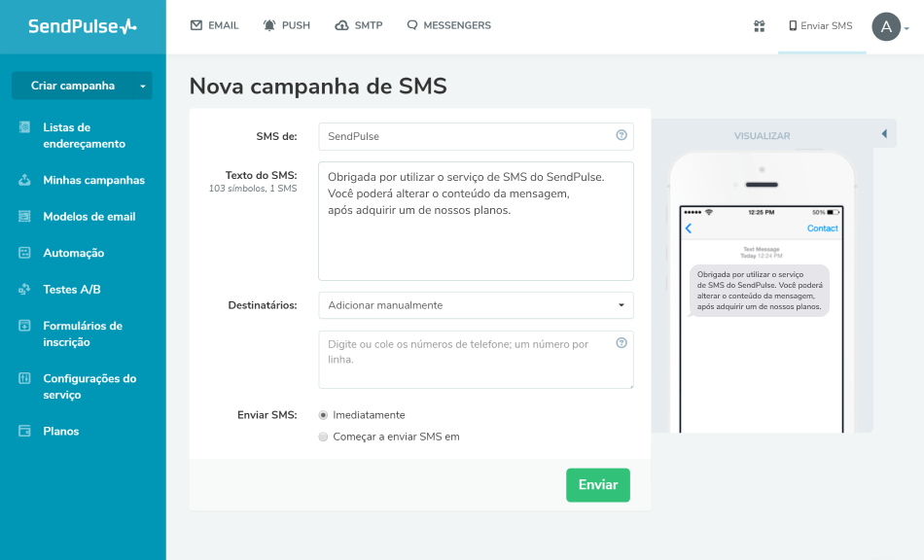Go to Formulários de inscrição

point(83,333)
